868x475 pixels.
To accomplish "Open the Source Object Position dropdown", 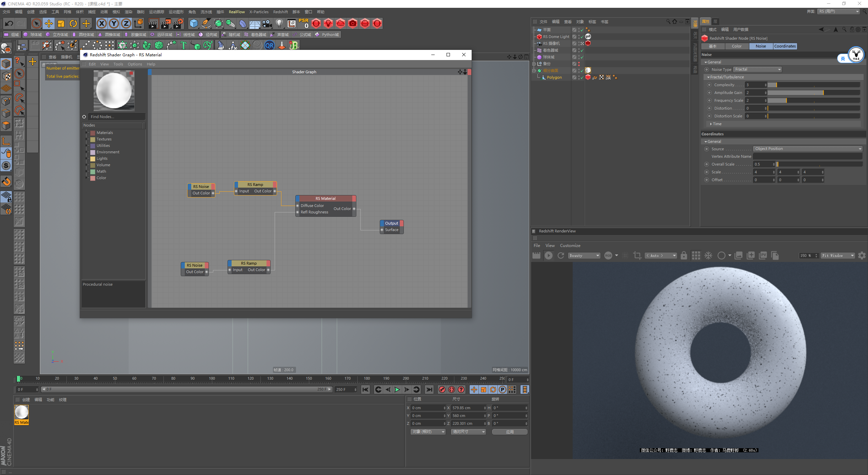I will click(808, 149).
